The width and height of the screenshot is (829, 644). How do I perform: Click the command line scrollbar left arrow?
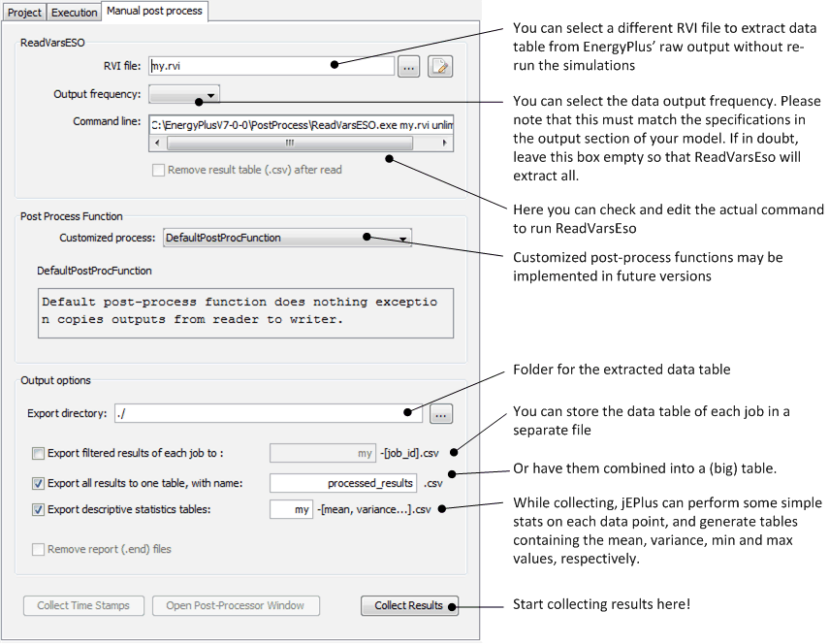(157, 144)
